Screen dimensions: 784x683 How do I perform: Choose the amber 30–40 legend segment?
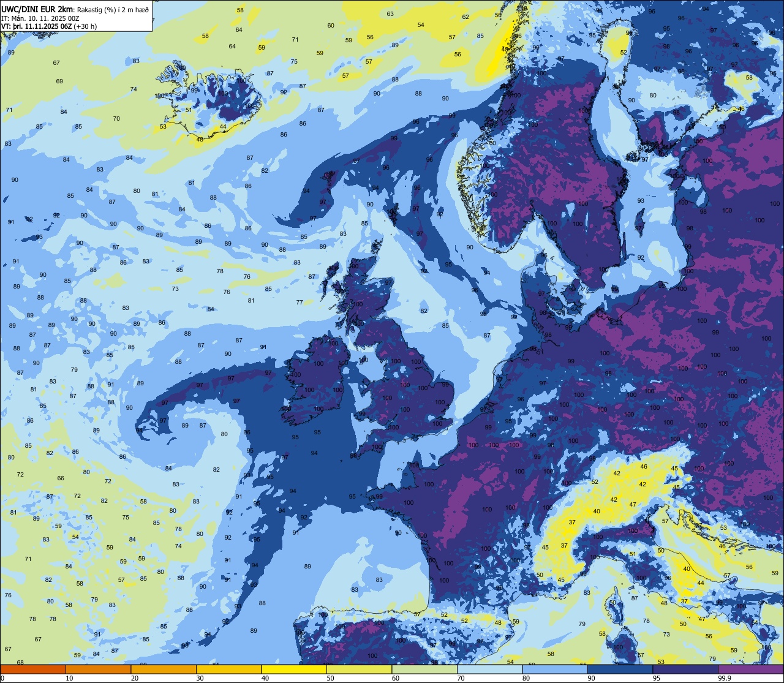coord(228,669)
